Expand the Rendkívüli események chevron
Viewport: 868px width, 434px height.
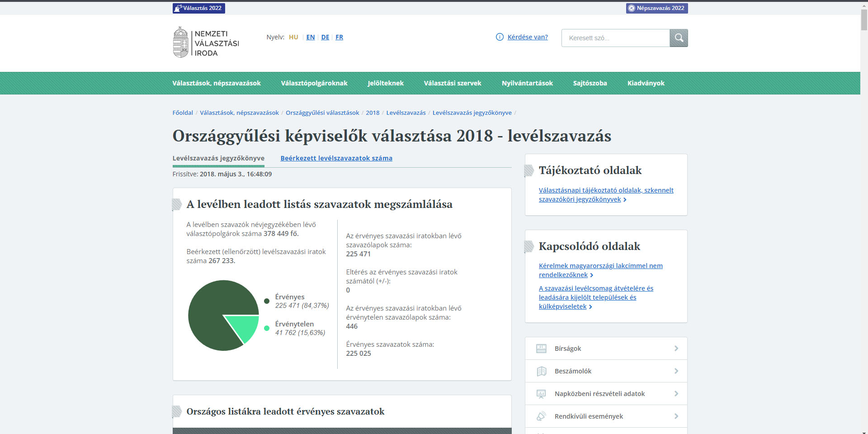(x=676, y=416)
